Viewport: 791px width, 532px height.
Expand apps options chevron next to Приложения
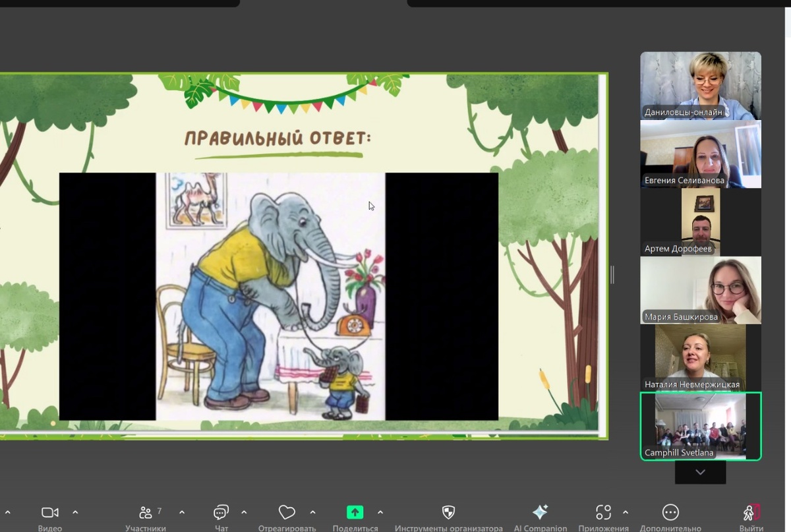point(626,512)
